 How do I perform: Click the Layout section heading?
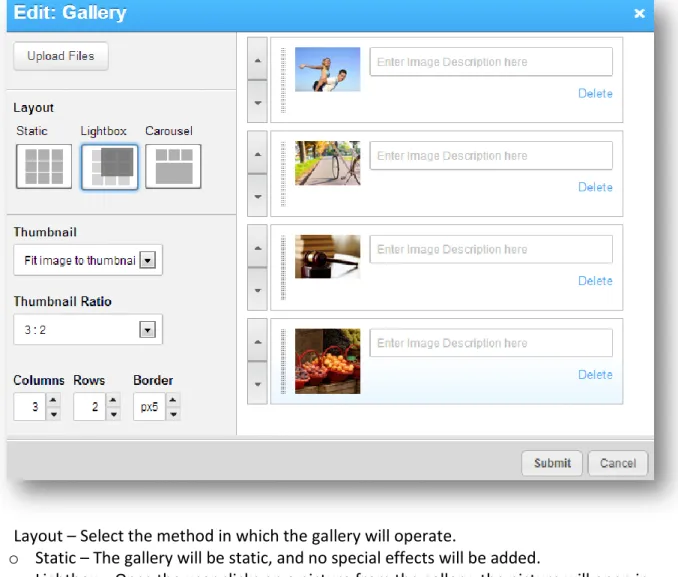pos(33,108)
